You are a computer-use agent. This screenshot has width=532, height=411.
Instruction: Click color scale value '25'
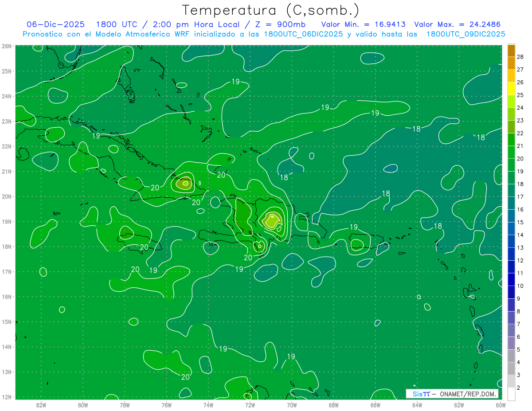[x=520, y=95]
